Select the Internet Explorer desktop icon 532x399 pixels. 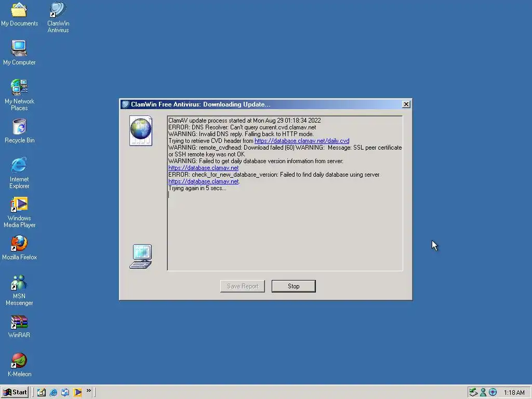point(19,173)
